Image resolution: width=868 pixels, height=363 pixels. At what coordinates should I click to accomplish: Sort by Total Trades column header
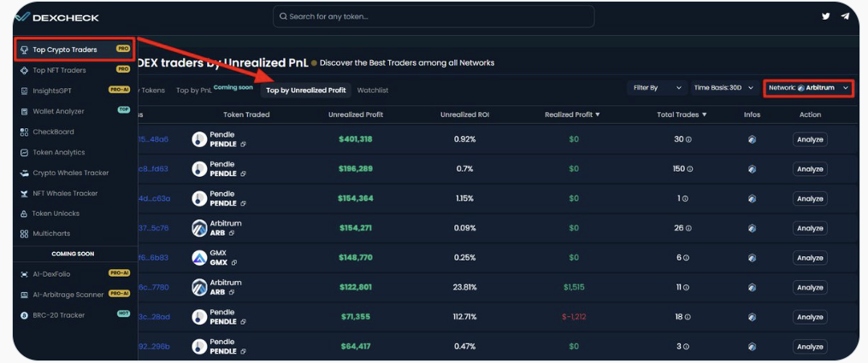point(682,114)
